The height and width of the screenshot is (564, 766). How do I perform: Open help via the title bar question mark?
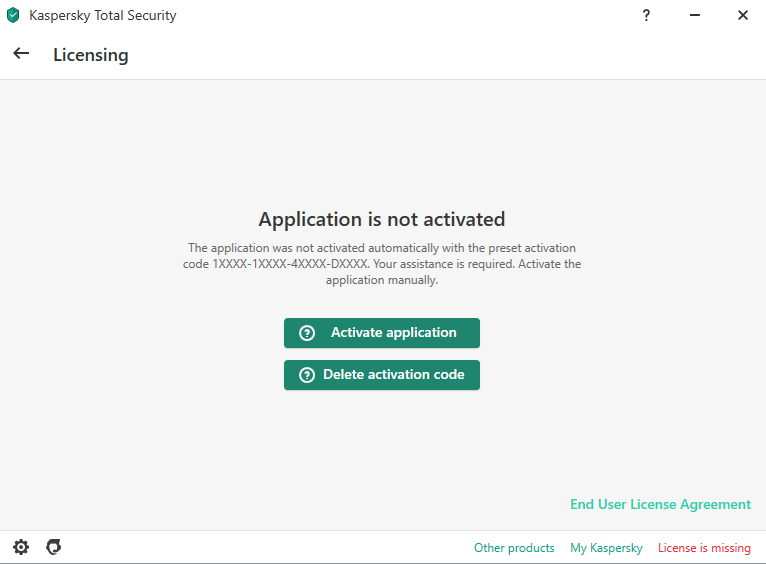click(646, 16)
